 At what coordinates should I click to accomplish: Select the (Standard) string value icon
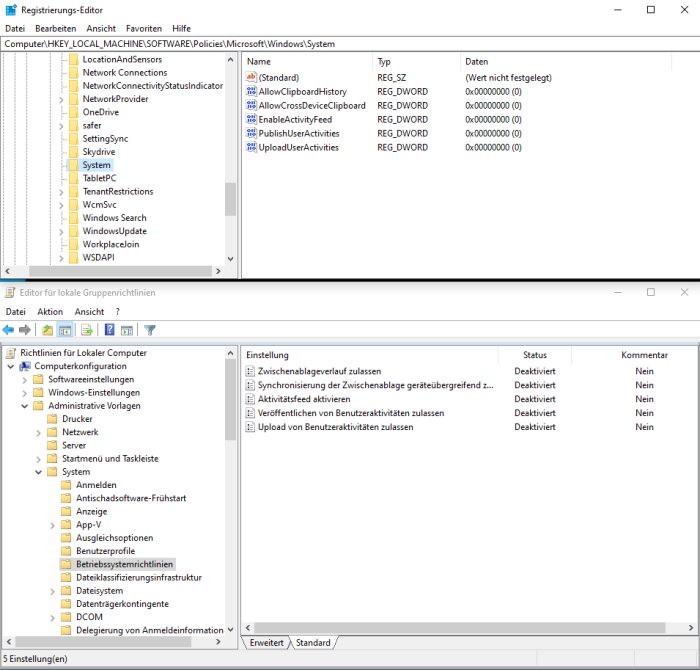coord(251,77)
